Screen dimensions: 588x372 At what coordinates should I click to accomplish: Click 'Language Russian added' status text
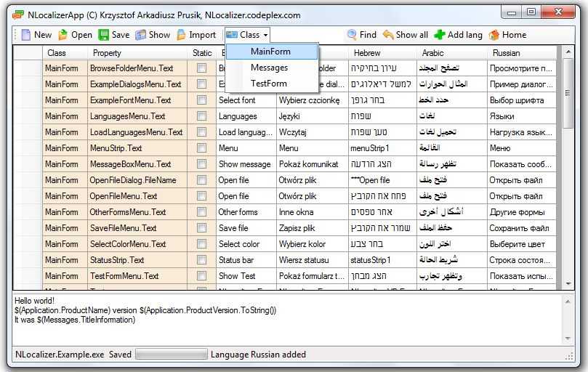258,355
